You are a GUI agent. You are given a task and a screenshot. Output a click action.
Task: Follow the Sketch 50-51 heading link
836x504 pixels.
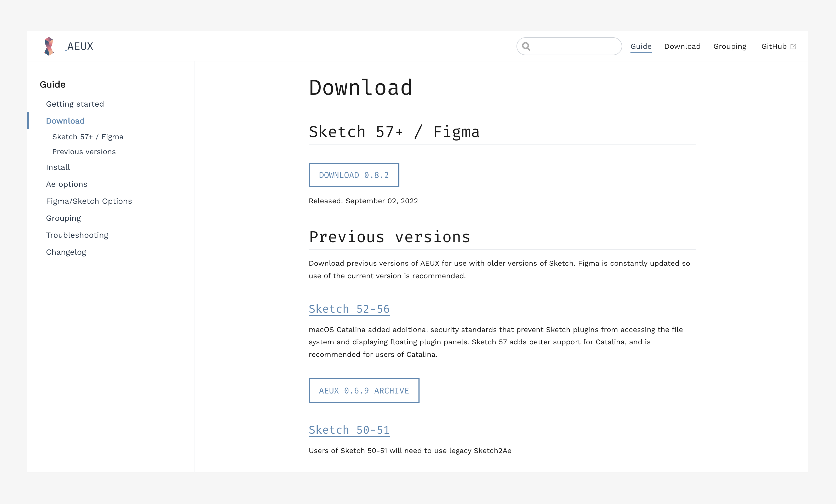[349, 430]
